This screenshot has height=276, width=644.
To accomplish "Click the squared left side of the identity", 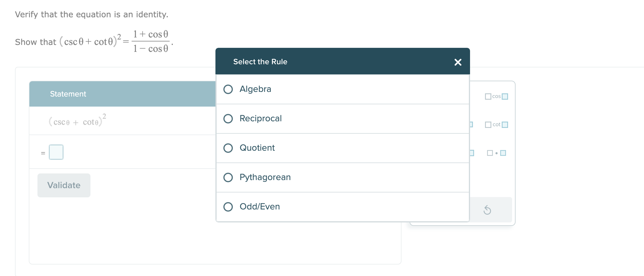I will [90, 41].
